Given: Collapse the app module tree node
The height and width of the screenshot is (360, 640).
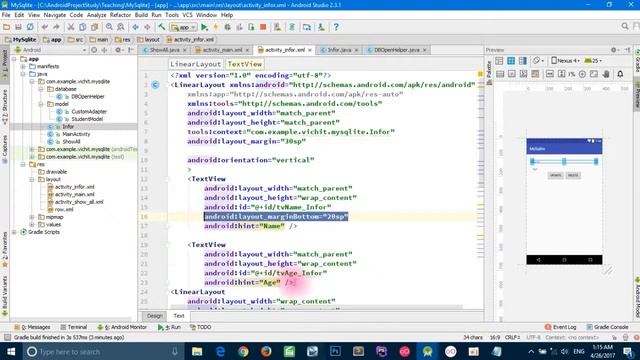Looking at the screenshot, I should coord(15,59).
